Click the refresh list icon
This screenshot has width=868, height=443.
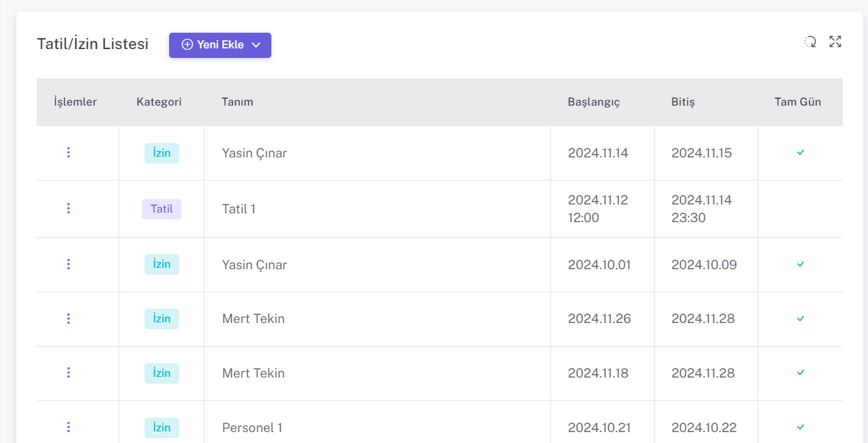[810, 42]
